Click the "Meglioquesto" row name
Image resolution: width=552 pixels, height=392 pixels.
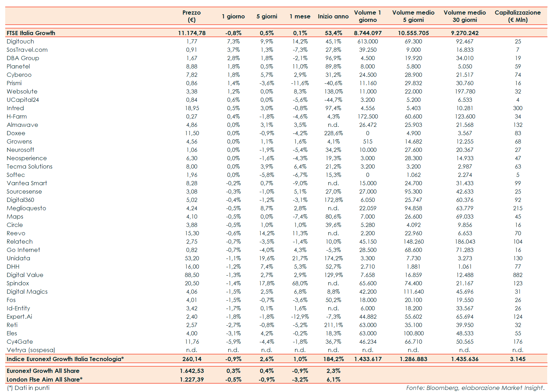26,208
